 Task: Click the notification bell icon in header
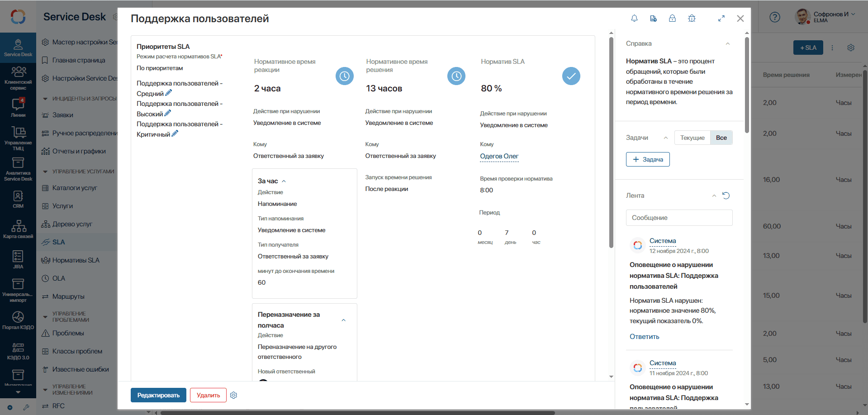click(x=634, y=19)
